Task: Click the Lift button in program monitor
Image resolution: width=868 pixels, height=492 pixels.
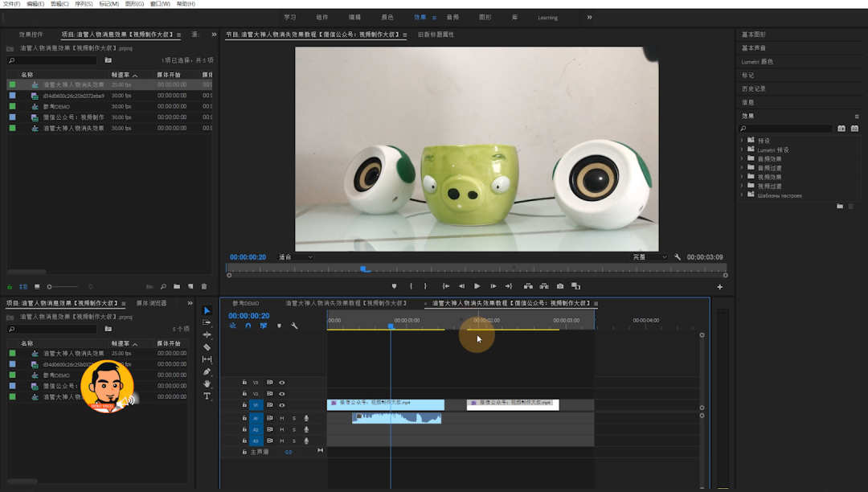Action: coord(528,286)
